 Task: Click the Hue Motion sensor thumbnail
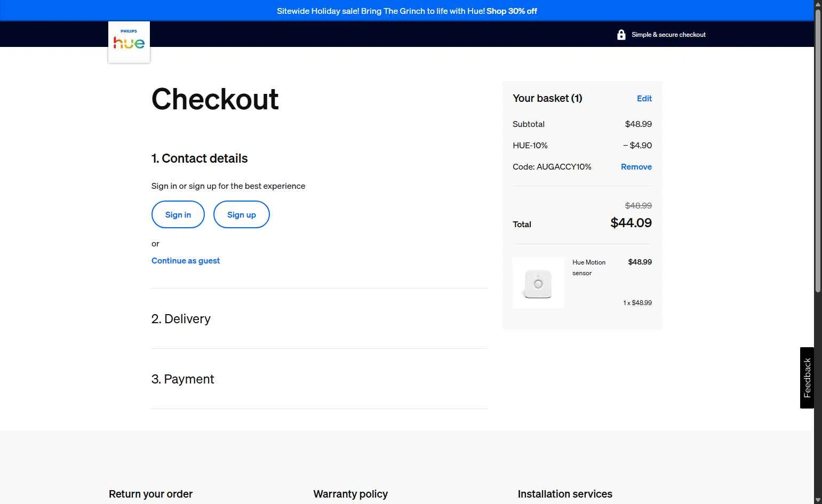coord(538,283)
